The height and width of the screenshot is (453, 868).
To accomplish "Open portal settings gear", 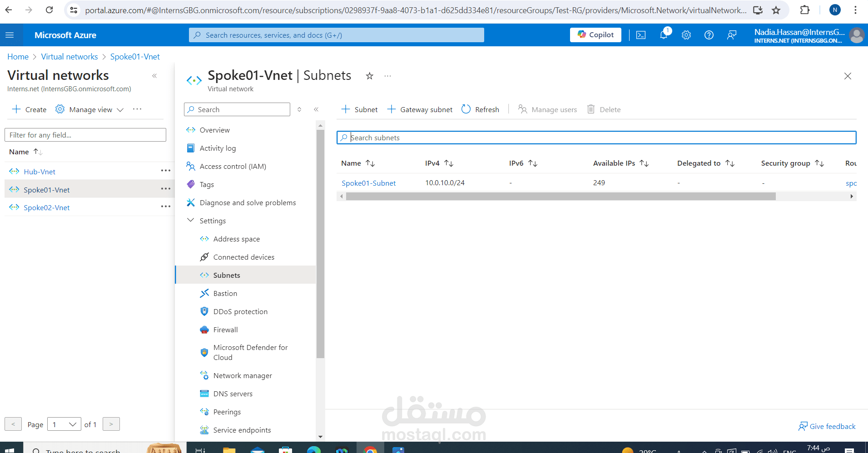I will [686, 35].
